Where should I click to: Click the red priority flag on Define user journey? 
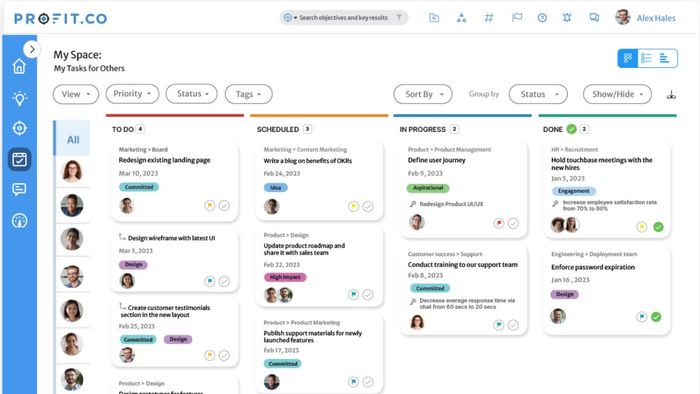[499, 223]
